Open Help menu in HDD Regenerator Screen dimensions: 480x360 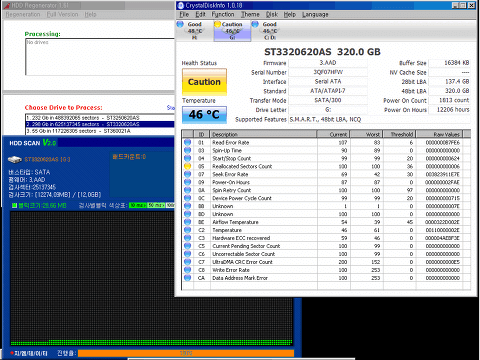pos(90,14)
